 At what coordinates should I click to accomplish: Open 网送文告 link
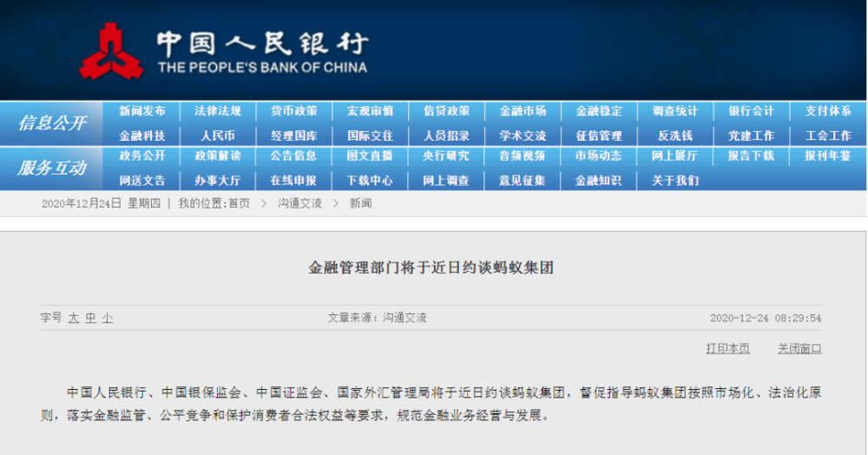point(142,181)
